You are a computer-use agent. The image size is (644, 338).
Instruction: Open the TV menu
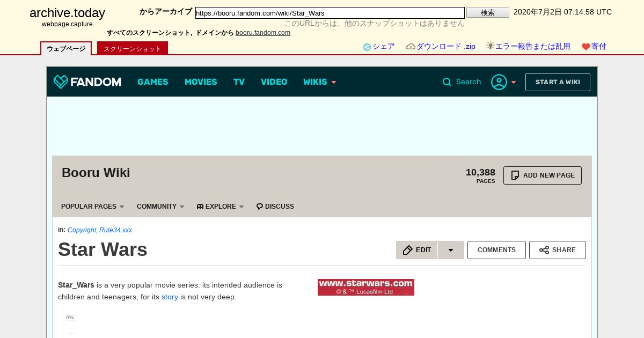(x=239, y=82)
